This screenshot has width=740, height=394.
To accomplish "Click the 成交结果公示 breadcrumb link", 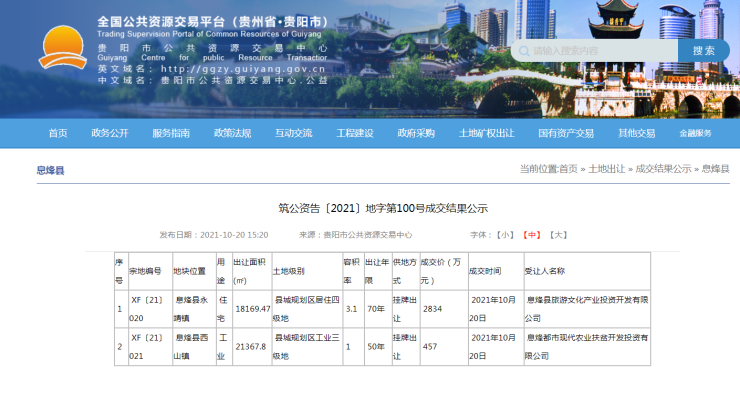I will [x=663, y=169].
